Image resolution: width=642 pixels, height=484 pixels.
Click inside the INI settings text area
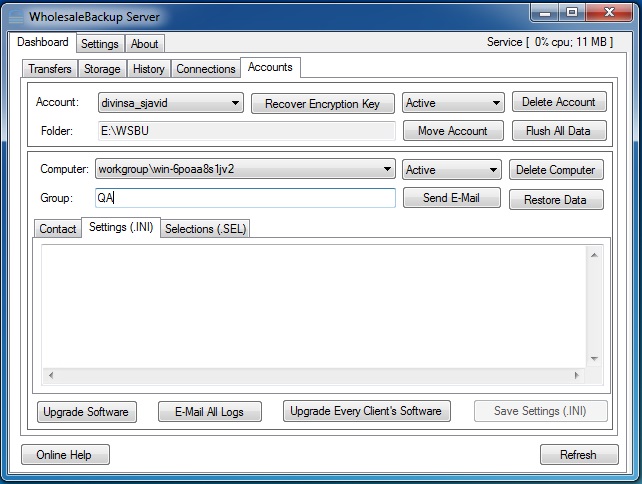point(314,306)
